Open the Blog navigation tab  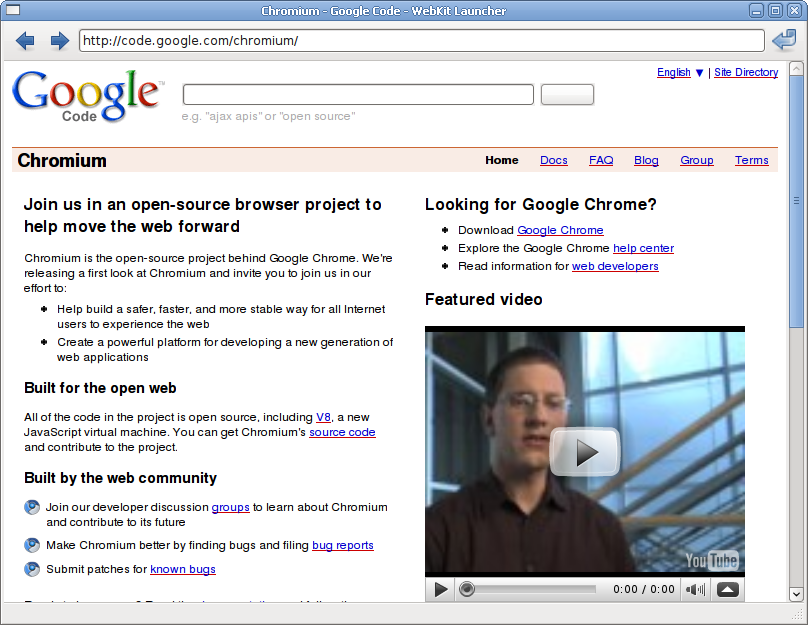[x=646, y=160]
